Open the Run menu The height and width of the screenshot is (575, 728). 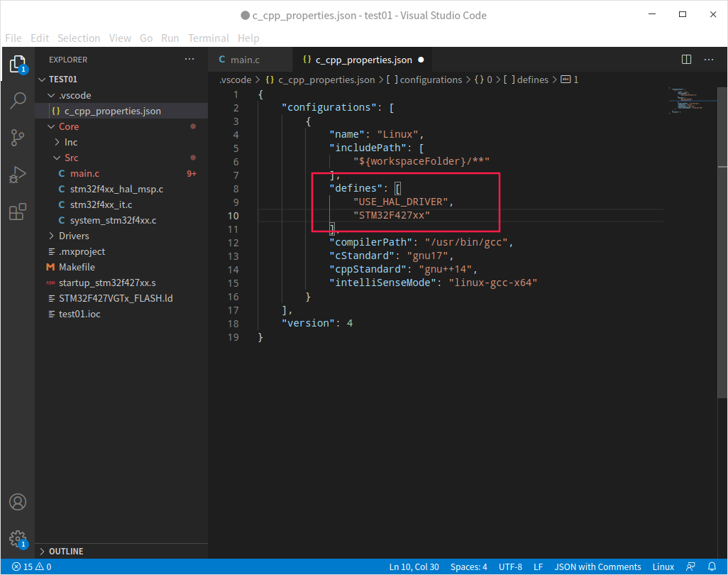170,38
